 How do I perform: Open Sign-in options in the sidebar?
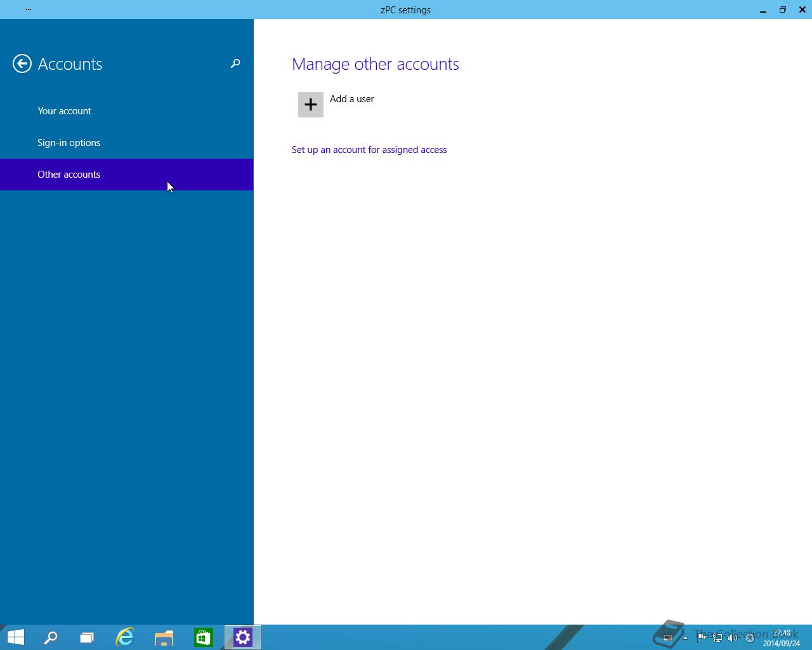tap(69, 143)
